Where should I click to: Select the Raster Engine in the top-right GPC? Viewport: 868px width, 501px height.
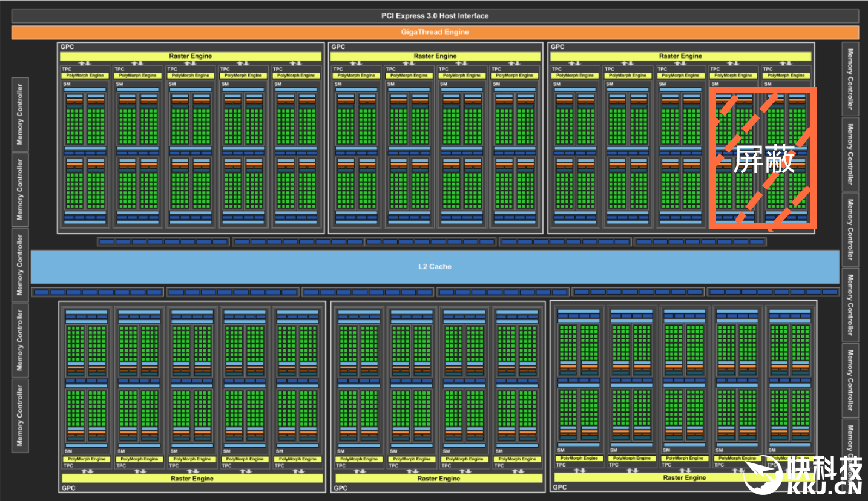(x=680, y=56)
